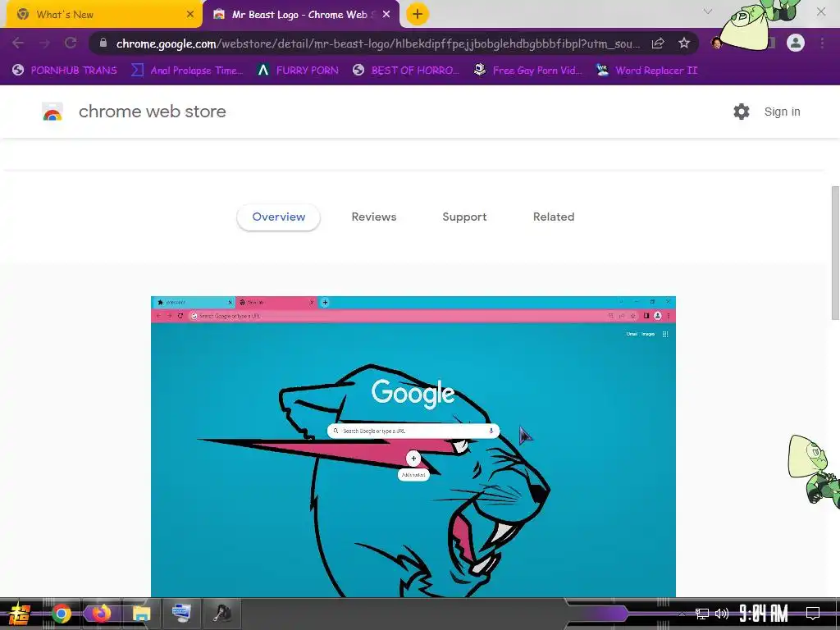Reload the current page
Screen dimensions: 840x630
[x=71, y=43]
